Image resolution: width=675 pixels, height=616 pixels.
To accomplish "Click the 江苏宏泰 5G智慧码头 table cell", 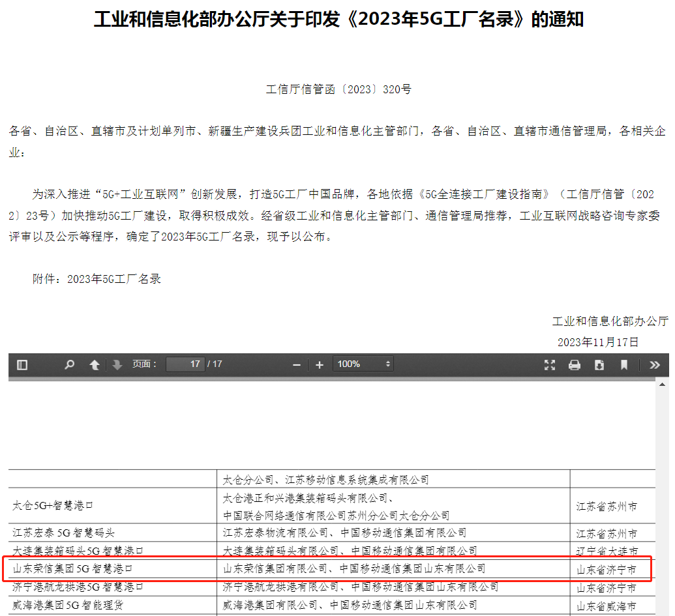I will 64,533.
